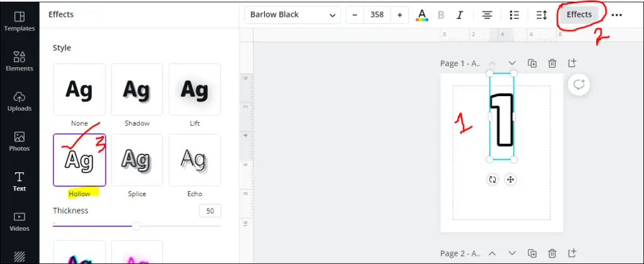Apply the Splice text style
The width and height of the screenshot is (644, 264).
pos(136,160)
